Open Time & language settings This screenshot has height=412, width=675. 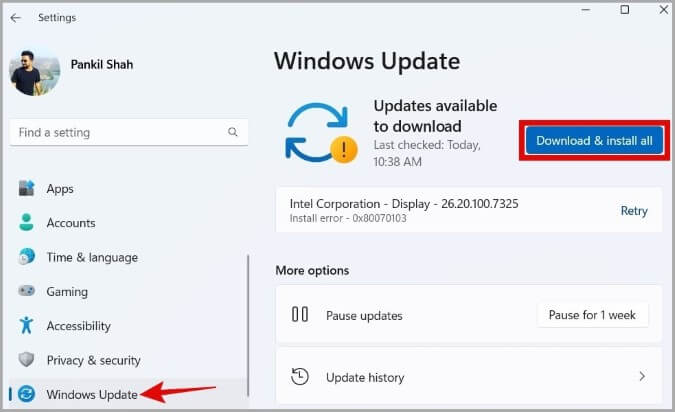[x=92, y=257]
